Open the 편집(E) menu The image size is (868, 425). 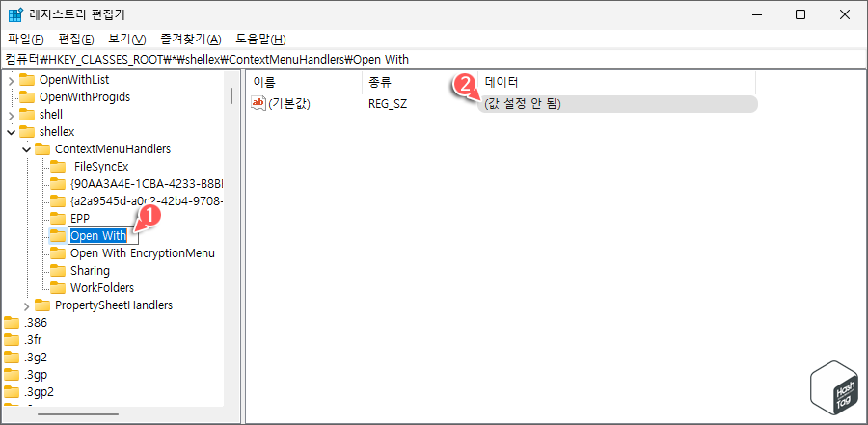click(x=76, y=40)
